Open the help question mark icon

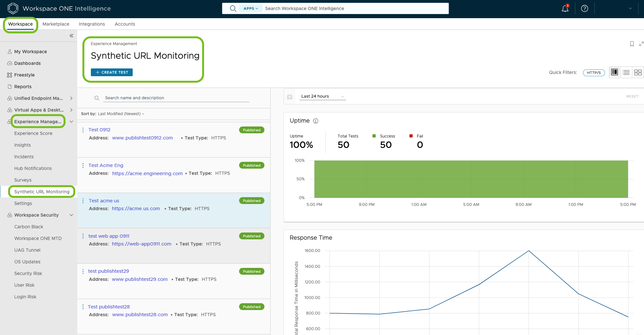585,8
